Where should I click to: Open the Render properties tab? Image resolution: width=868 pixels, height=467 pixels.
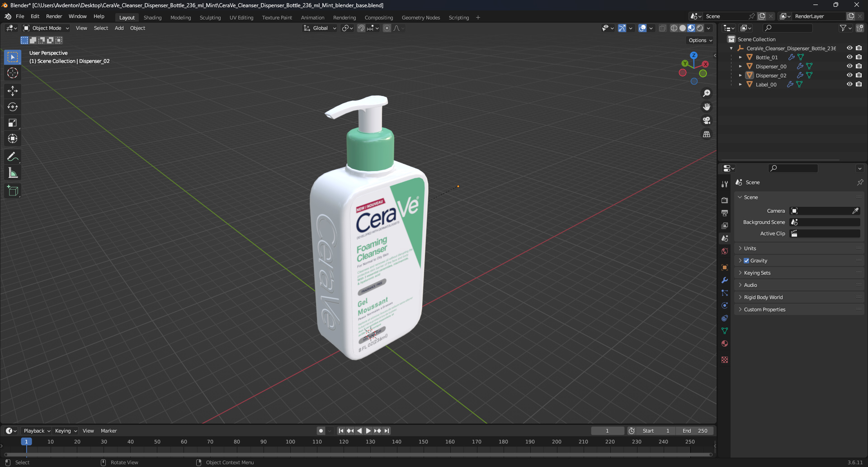[725, 200]
